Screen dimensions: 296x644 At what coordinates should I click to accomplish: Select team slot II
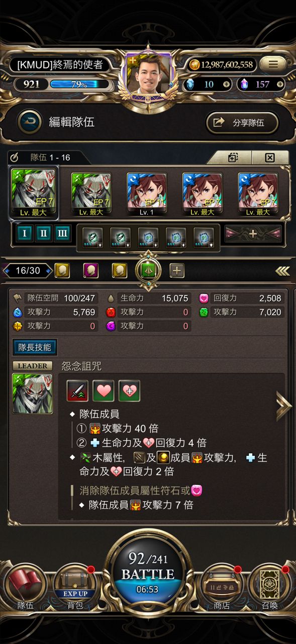pos(43,234)
